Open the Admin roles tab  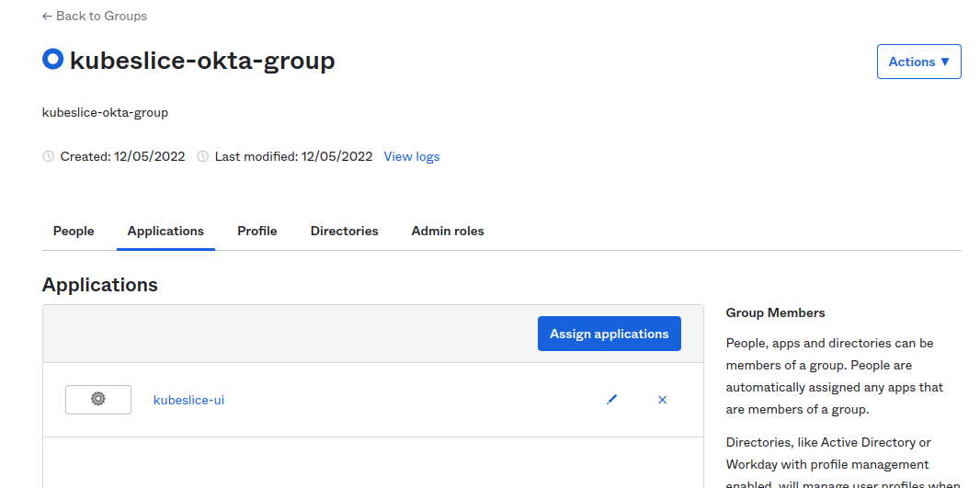coord(448,232)
